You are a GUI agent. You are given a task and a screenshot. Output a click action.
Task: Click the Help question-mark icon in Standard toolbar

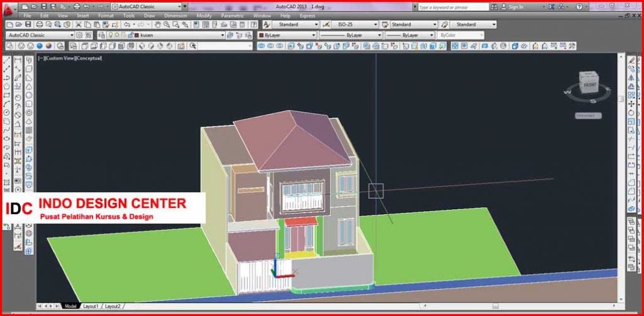[254, 25]
